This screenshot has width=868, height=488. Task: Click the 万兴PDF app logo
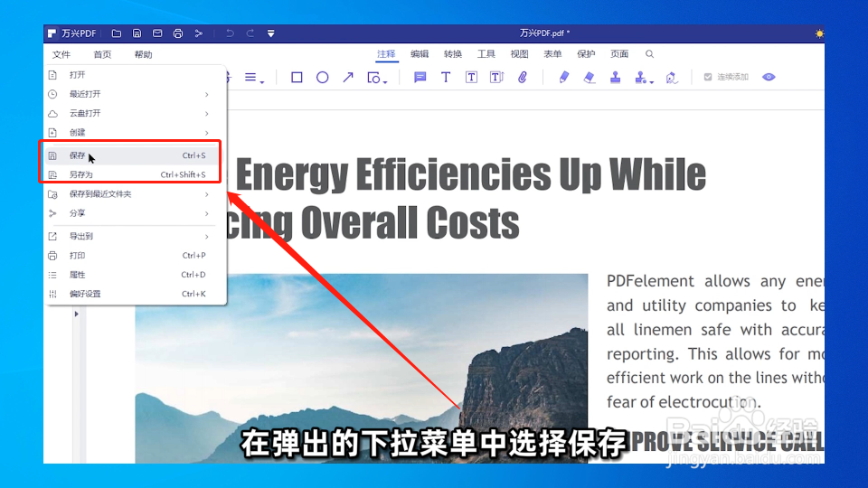click(x=52, y=33)
